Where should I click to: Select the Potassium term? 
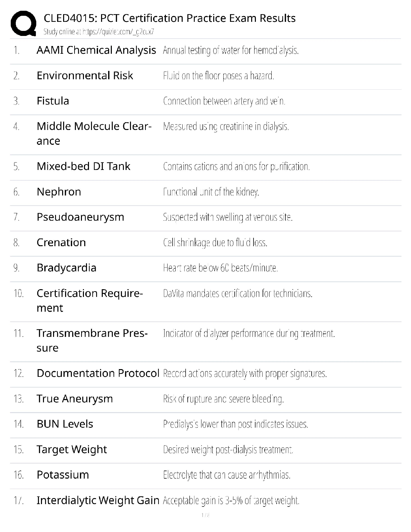pos(63,475)
